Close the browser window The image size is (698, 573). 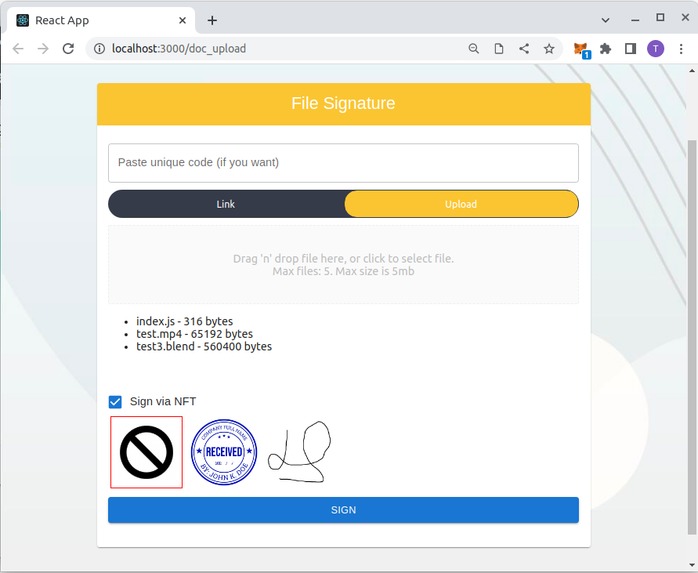coord(686,17)
